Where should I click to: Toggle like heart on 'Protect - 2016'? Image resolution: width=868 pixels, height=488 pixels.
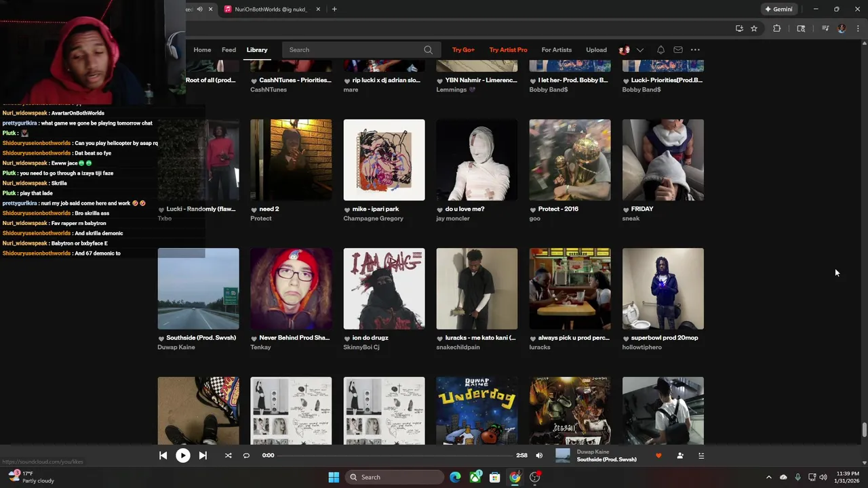click(533, 209)
